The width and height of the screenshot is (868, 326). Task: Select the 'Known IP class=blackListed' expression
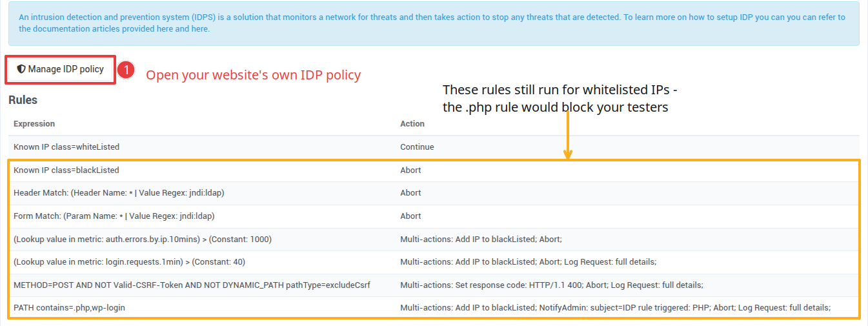[66, 170]
